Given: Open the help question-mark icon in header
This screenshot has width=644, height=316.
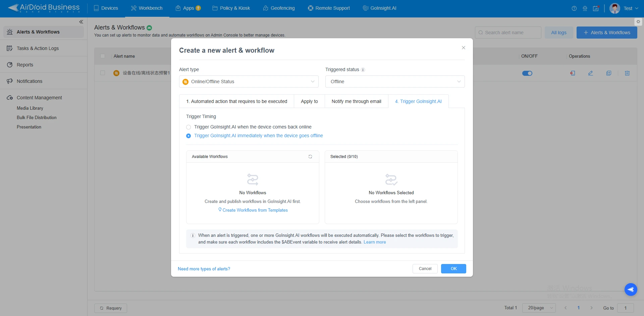Looking at the screenshot, I should [574, 8].
